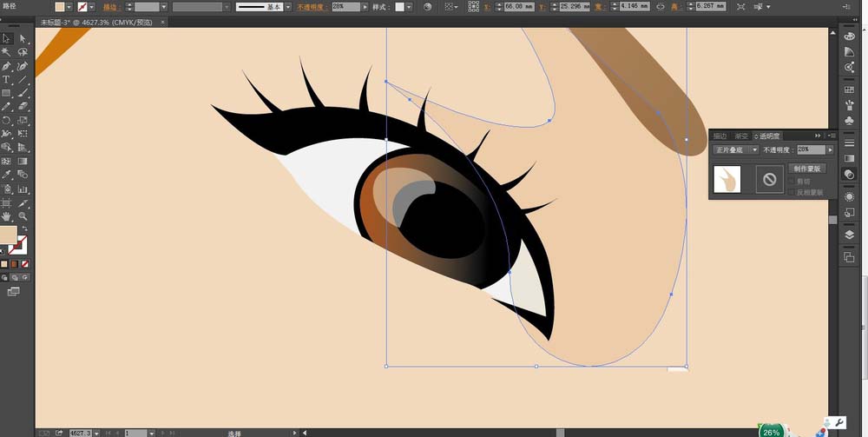868x437 pixels.
Task: Switch to the 描边 stroke panel tab
Action: pos(720,136)
